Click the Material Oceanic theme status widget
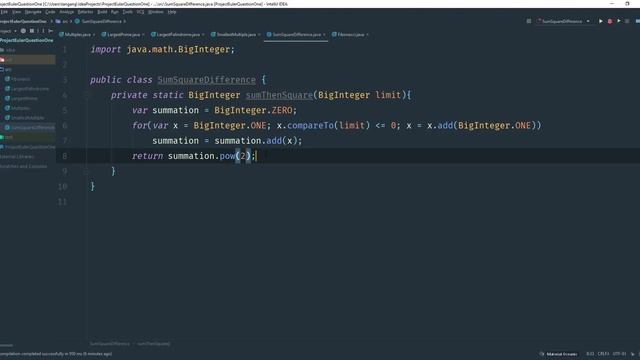The width and height of the screenshot is (640, 360). pos(558,354)
